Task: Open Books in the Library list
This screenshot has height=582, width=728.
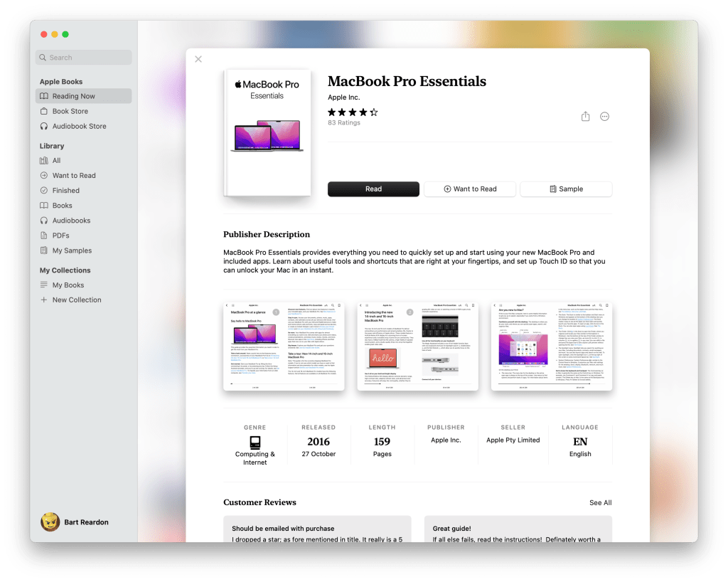Action: coord(84,206)
